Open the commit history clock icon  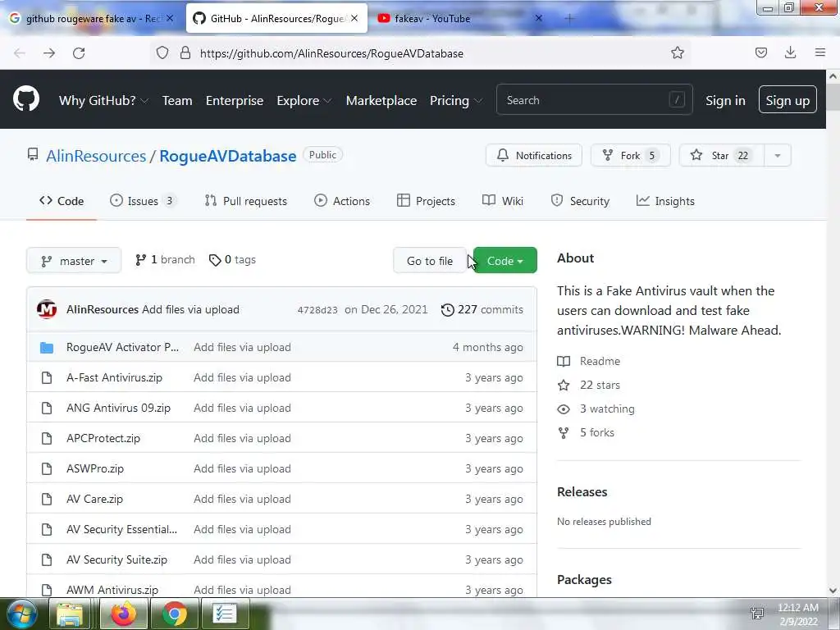447,309
